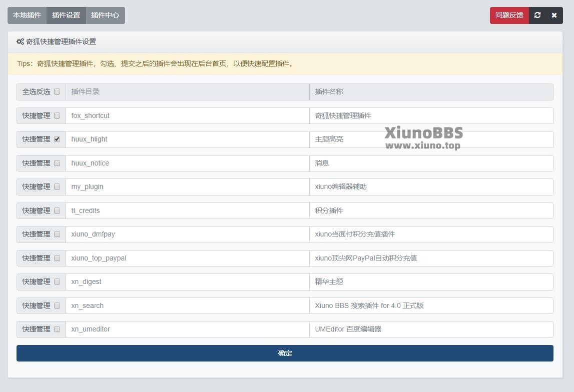Click the tt_credits directory field
574x392 pixels.
[188, 210]
